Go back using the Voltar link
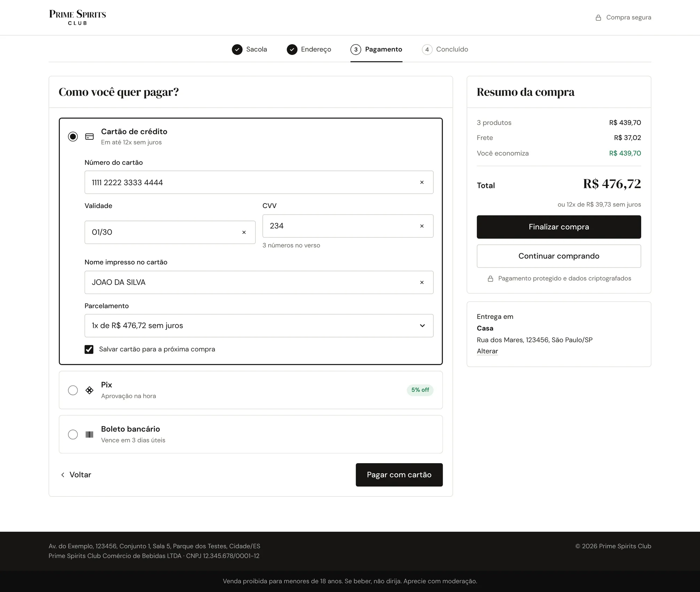 [x=76, y=475]
